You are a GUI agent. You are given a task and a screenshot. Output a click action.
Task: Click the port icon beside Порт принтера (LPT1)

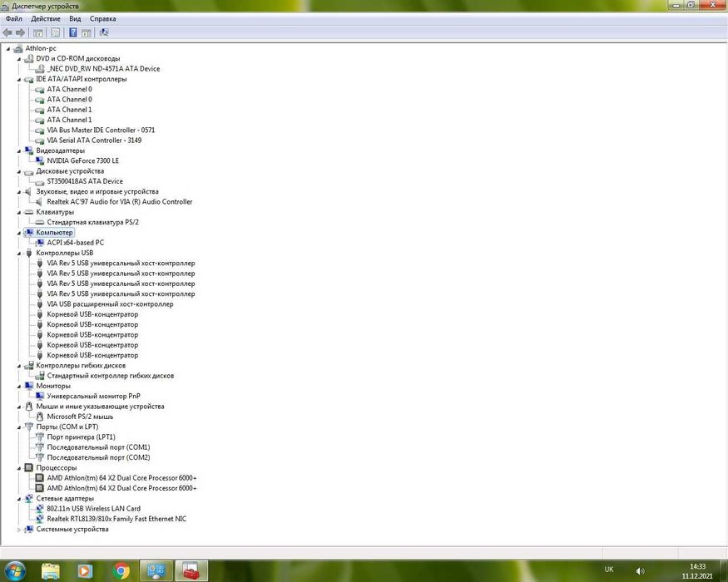coord(40,437)
